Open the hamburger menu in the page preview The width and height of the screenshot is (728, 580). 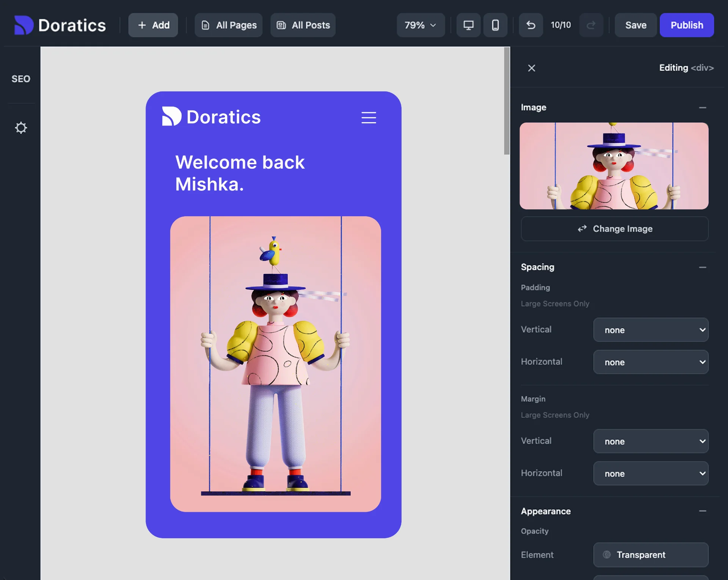[x=369, y=118]
